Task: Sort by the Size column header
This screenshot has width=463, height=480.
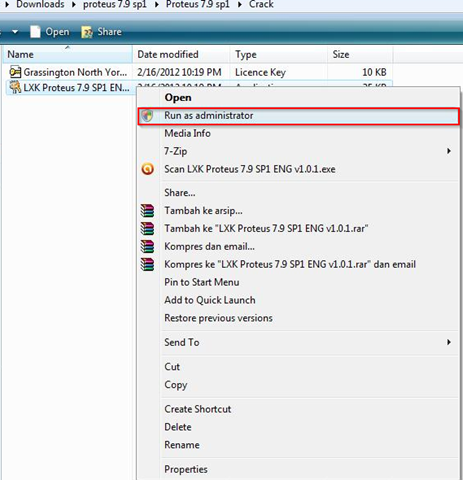Action: pos(360,54)
